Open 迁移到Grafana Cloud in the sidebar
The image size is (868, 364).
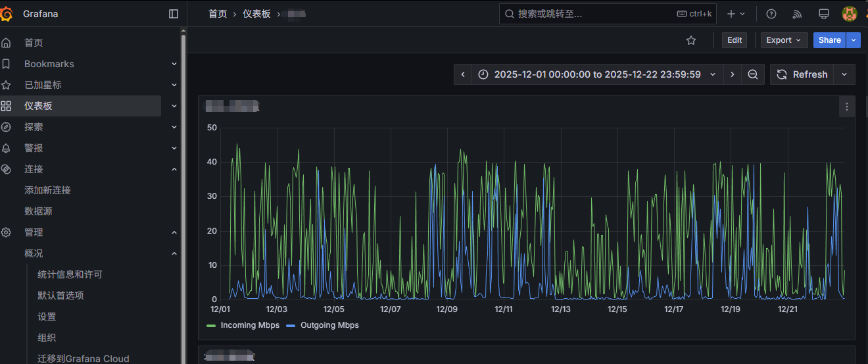pyautogui.click(x=84, y=359)
